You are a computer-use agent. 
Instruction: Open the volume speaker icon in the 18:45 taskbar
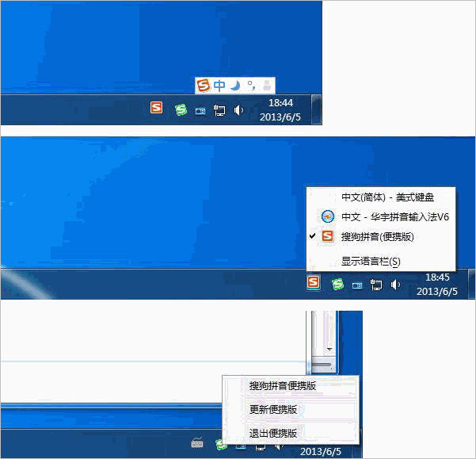[395, 285]
